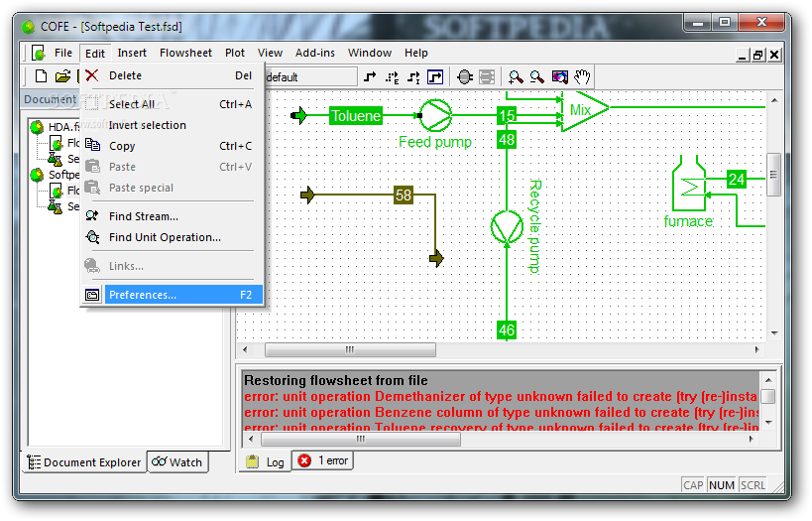812x521 pixels.
Task: Click the insert unit operation icon
Action: (x=465, y=77)
